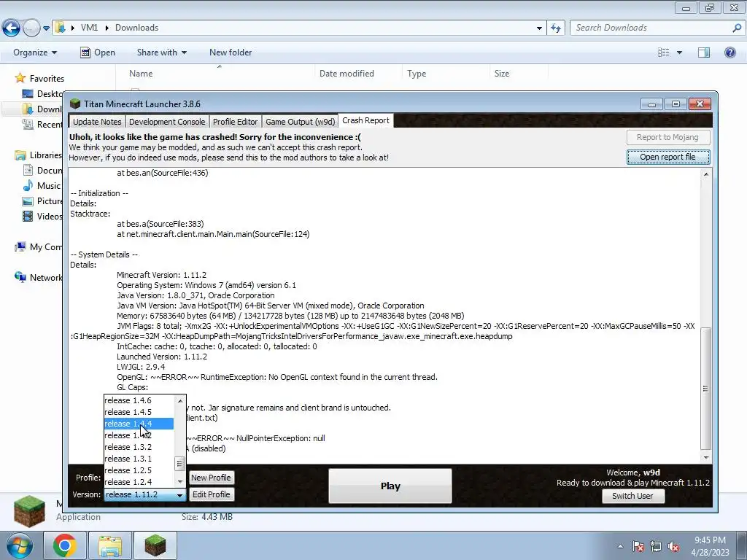Viewport: 747px width, 560px height.
Task: Open the Organize menu
Action: coord(35,52)
